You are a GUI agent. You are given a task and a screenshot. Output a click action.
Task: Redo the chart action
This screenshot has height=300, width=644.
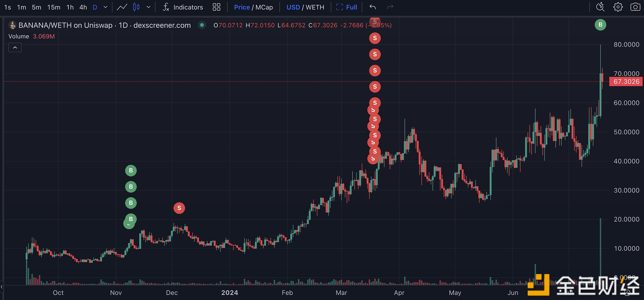tap(390, 7)
